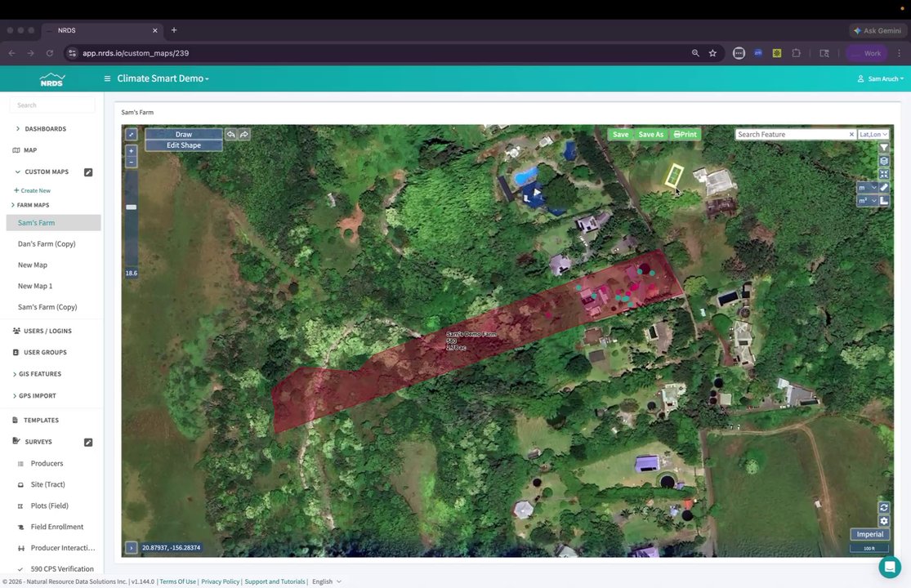Open User Groups in the sidebar
Image resolution: width=911 pixels, height=588 pixels.
pos(39,352)
